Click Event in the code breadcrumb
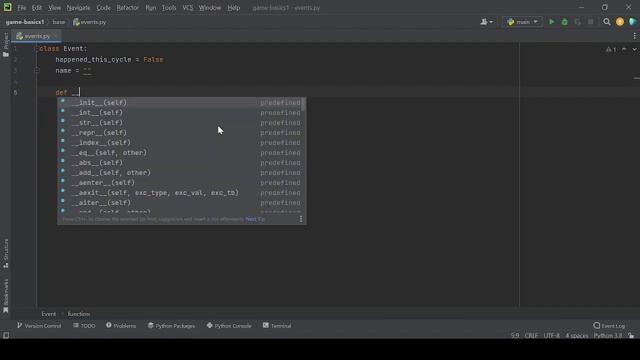The width and height of the screenshot is (640, 360). tap(49, 314)
